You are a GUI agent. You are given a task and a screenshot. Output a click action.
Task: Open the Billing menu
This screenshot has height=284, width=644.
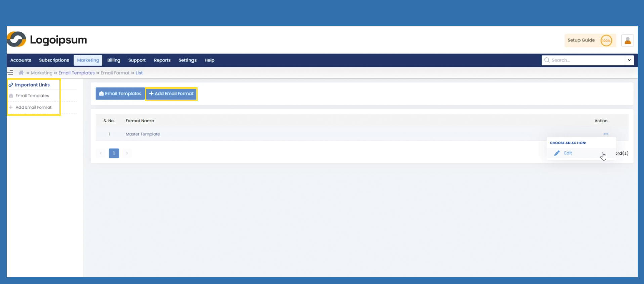pos(114,60)
